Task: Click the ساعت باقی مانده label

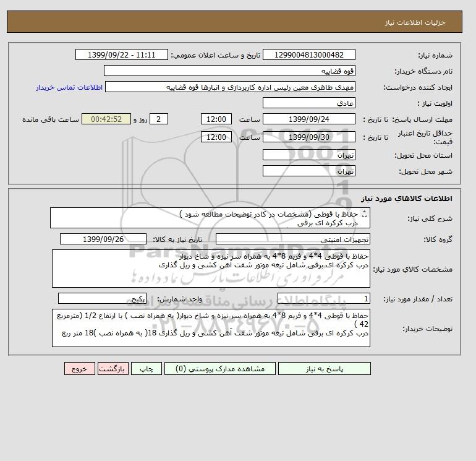Action: click(x=51, y=119)
